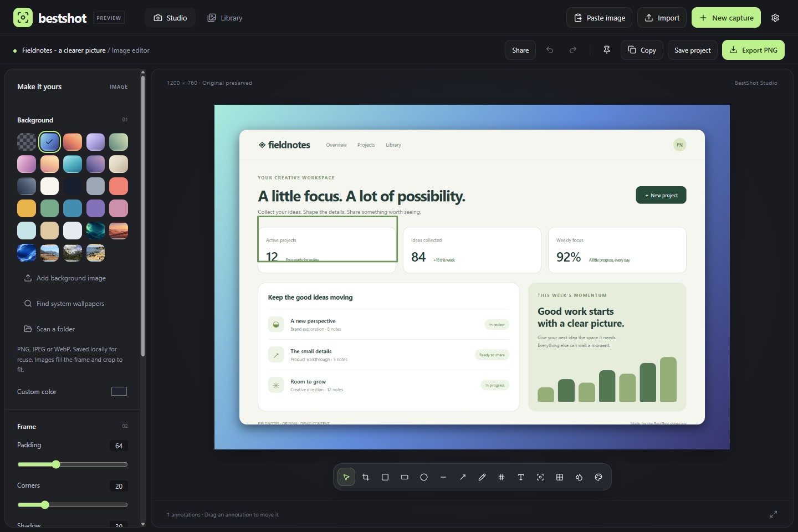
Task: Choose Scan a folder
Action: click(x=49, y=329)
